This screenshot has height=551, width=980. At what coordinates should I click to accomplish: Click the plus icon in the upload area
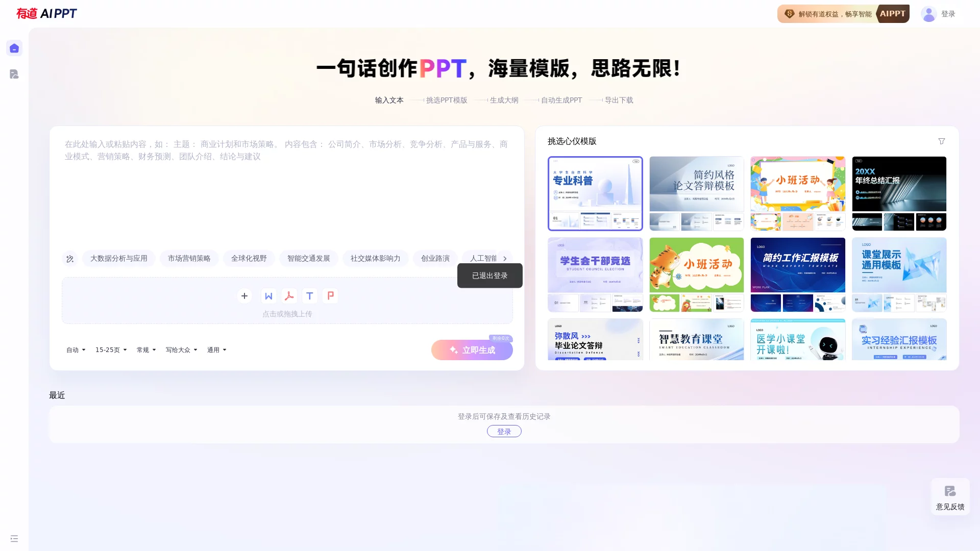(244, 296)
